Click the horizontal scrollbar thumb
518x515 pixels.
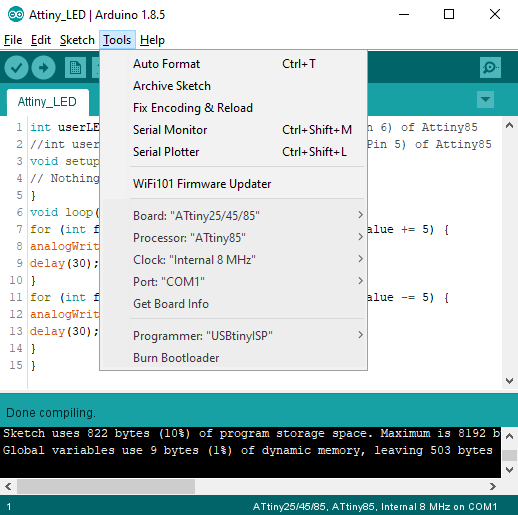tap(106, 486)
